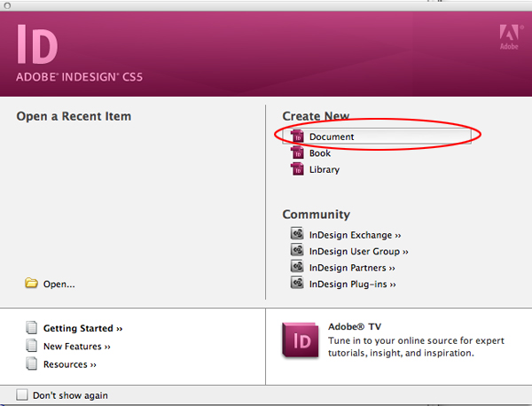This screenshot has width=532, height=406.
Task: Enable the Don't show again checkbox
Action: pyautogui.click(x=22, y=394)
